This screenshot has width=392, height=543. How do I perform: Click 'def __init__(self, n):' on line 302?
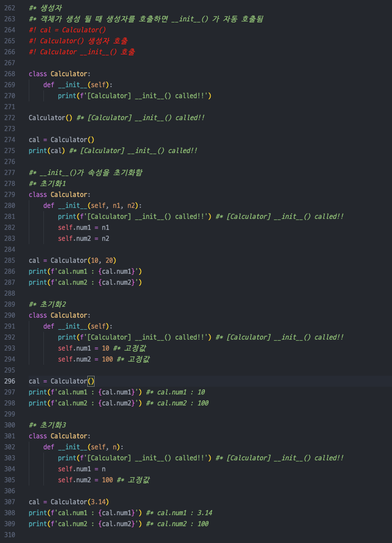[84, 447]
